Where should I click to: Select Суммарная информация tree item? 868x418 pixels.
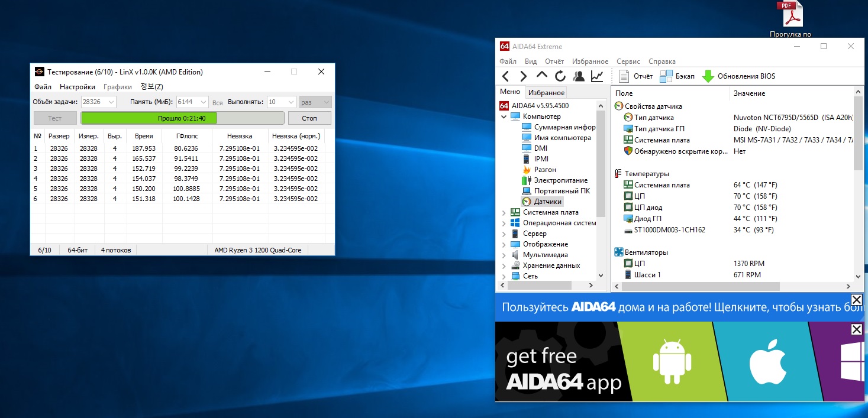[559, 127]
